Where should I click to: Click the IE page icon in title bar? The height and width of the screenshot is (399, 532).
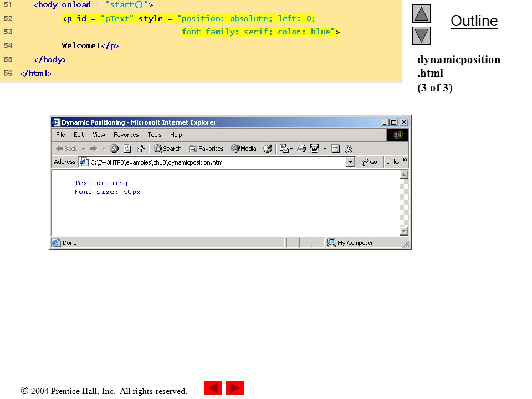56,122
